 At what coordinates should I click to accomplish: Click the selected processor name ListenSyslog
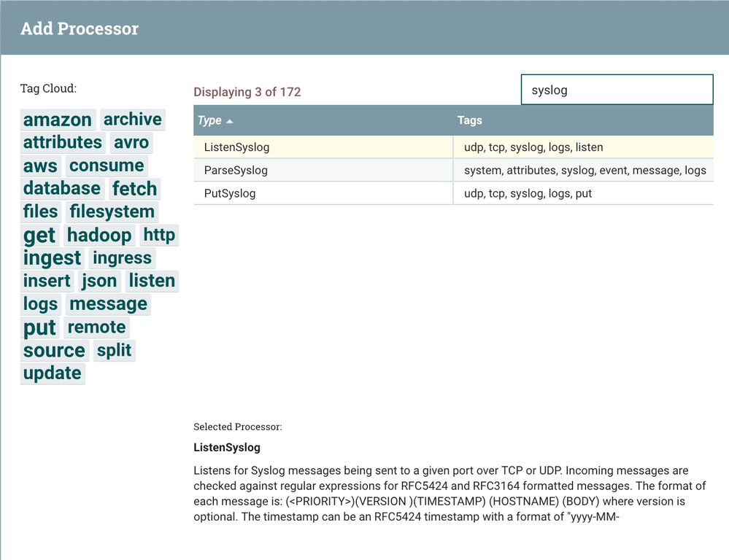click(227, 448)
